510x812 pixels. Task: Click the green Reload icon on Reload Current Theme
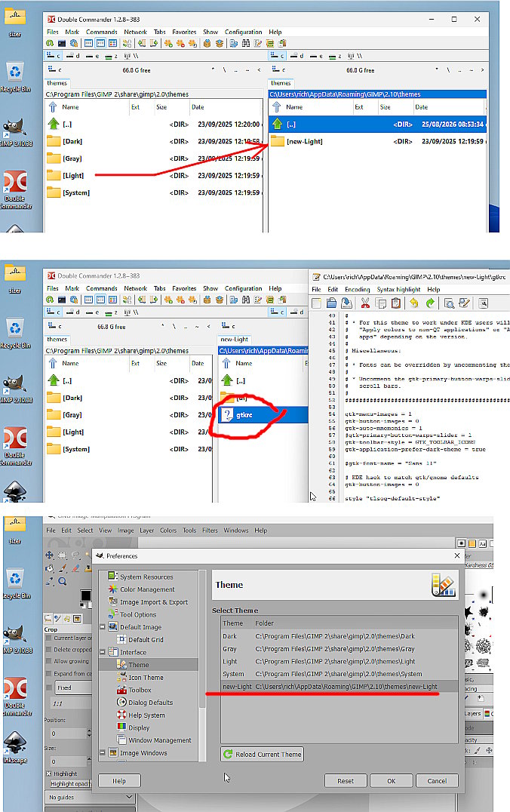228,754
